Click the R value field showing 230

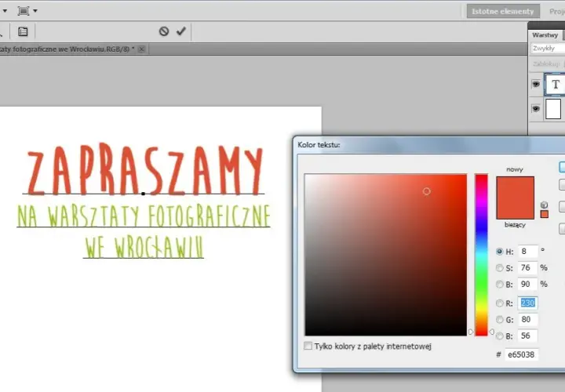(528, 303)
